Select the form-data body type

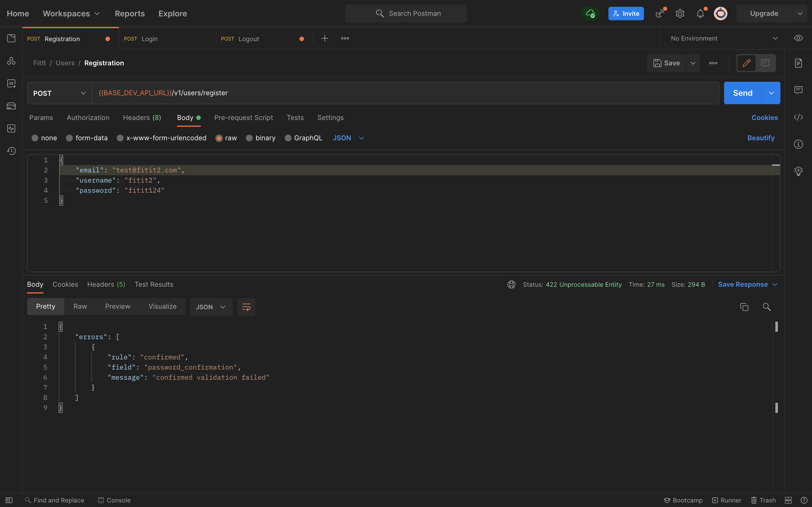(x=87, y=138)
